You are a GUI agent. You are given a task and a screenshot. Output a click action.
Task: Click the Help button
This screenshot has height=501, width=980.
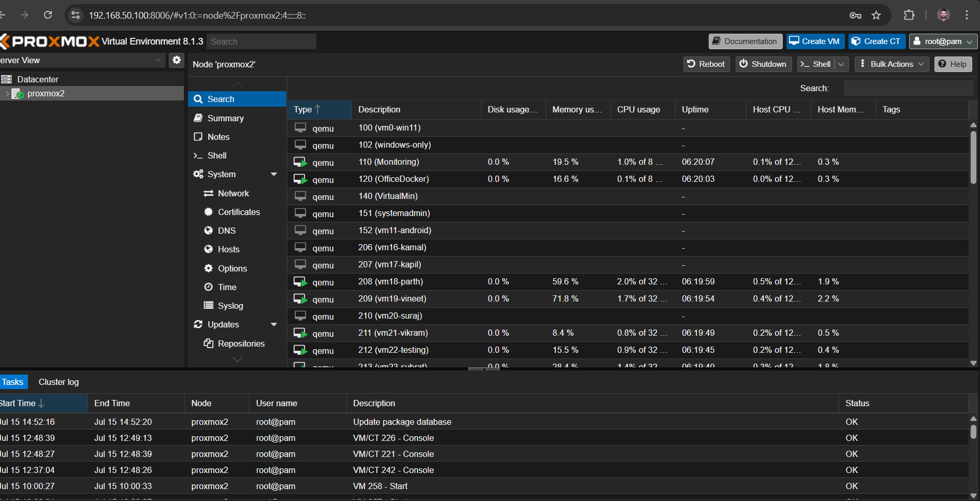(953, 64)
